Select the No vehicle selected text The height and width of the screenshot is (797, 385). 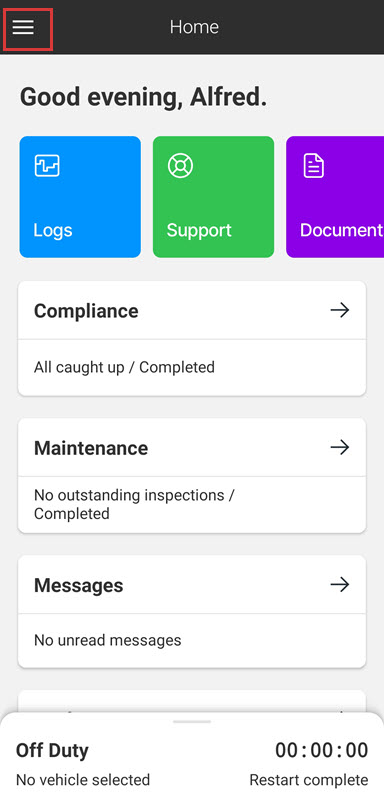(x=83, y=780)
